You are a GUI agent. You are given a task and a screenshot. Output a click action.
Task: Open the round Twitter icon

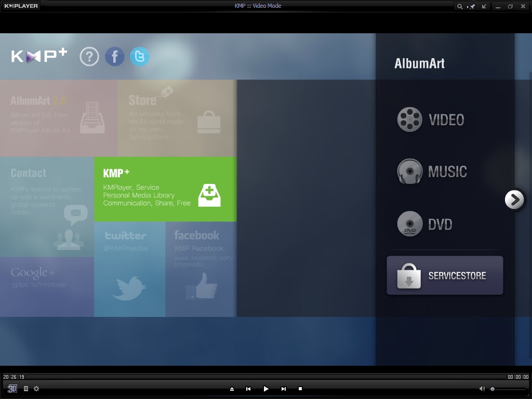click(139, 56)
